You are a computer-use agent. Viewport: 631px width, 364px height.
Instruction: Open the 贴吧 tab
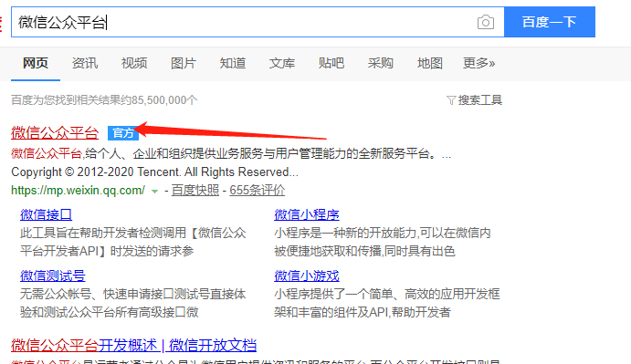click(331, 63)
